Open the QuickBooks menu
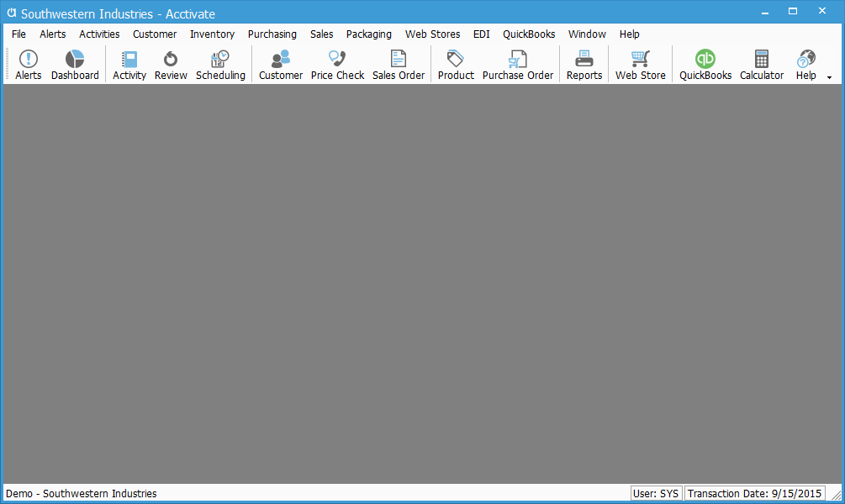This screenshot has height=504, width=845. coord(529,34)
